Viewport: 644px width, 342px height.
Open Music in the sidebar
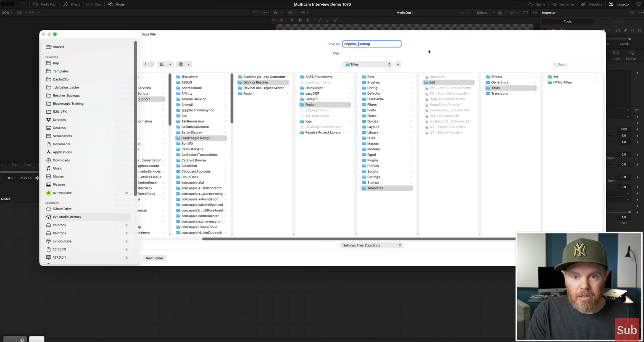[x=57, y=168]
